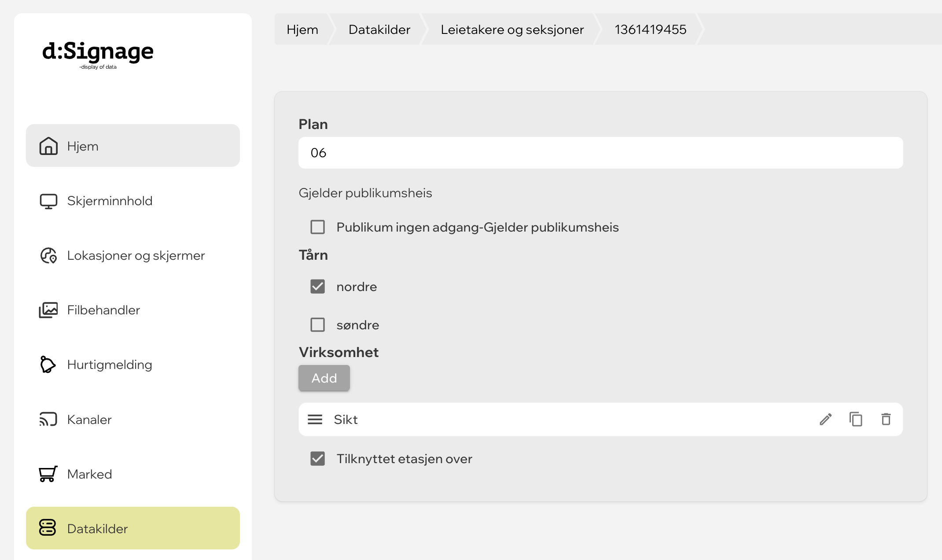Toggle Publikum ingen adgang checkbox
Image resolution: width=942 pixels, height=560 pixels.
coord(317,227)
